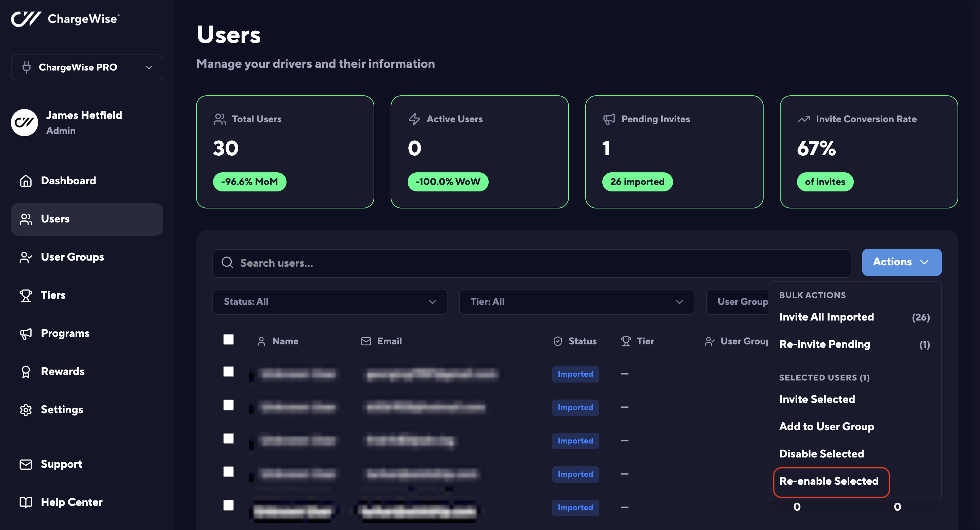The image size is (980, 530).
Task: Click the Rewards ribbon icon
Action: (x=26, y=372)
